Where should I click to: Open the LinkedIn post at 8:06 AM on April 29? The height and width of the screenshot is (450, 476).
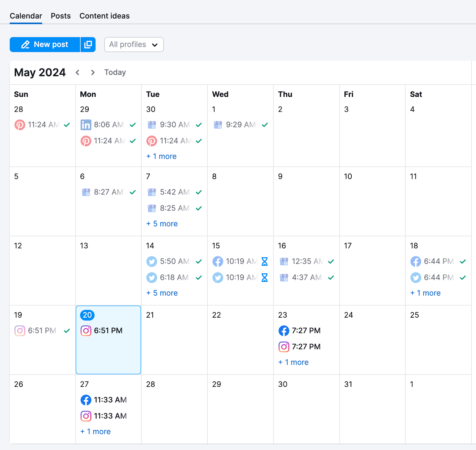pos(108,125)
